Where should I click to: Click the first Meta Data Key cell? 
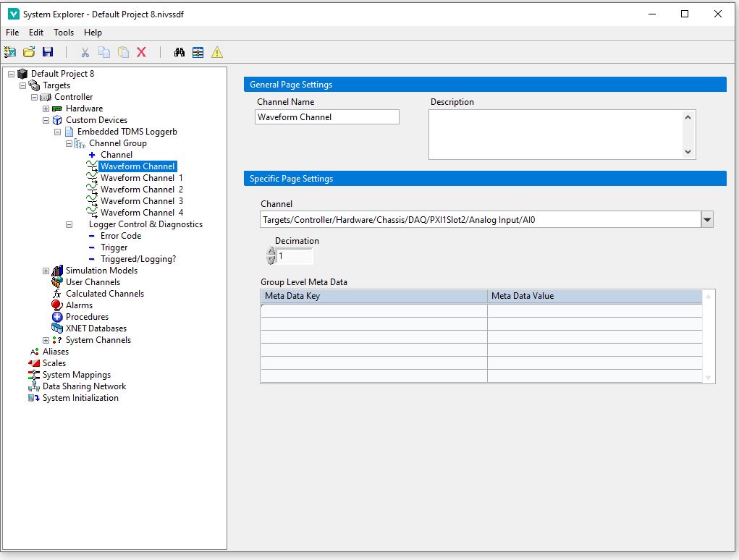click(373, 310)
